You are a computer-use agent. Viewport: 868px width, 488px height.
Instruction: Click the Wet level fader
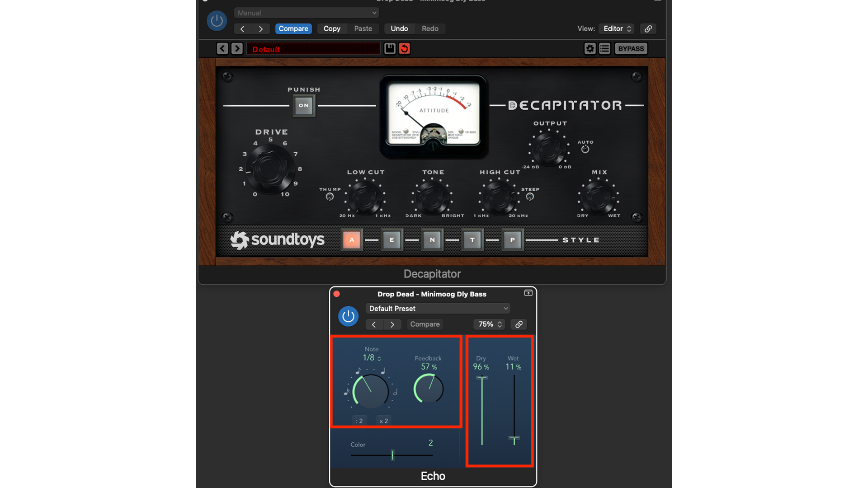[514, 439]
